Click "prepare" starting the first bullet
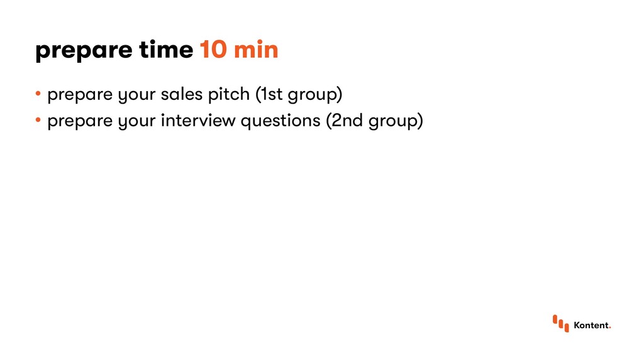The image size is (644, 362). pos(80,96)
